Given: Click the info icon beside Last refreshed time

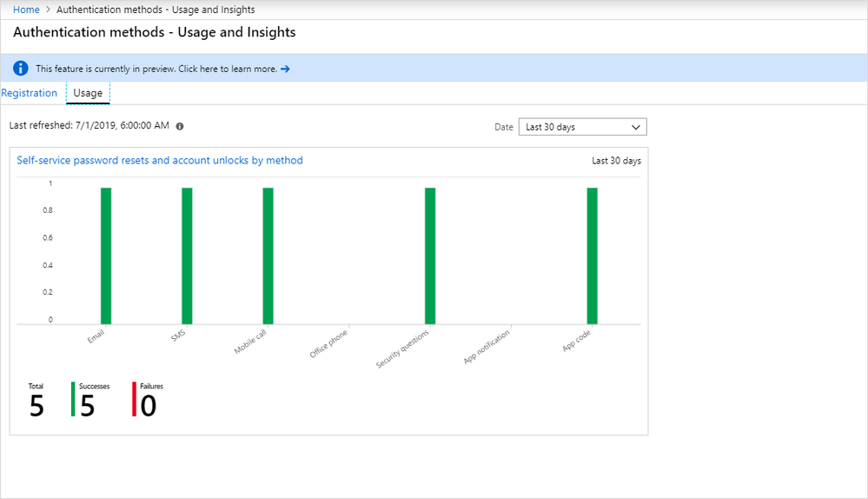Looking at the screenshot, I should pyautogui.click(x=180, y=126).
